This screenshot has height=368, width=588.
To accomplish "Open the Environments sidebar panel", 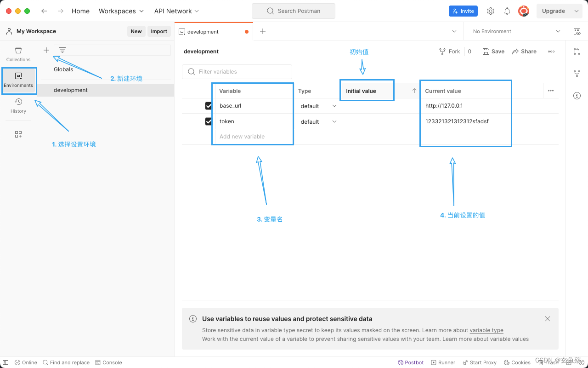I will click(x=18, y=80).
